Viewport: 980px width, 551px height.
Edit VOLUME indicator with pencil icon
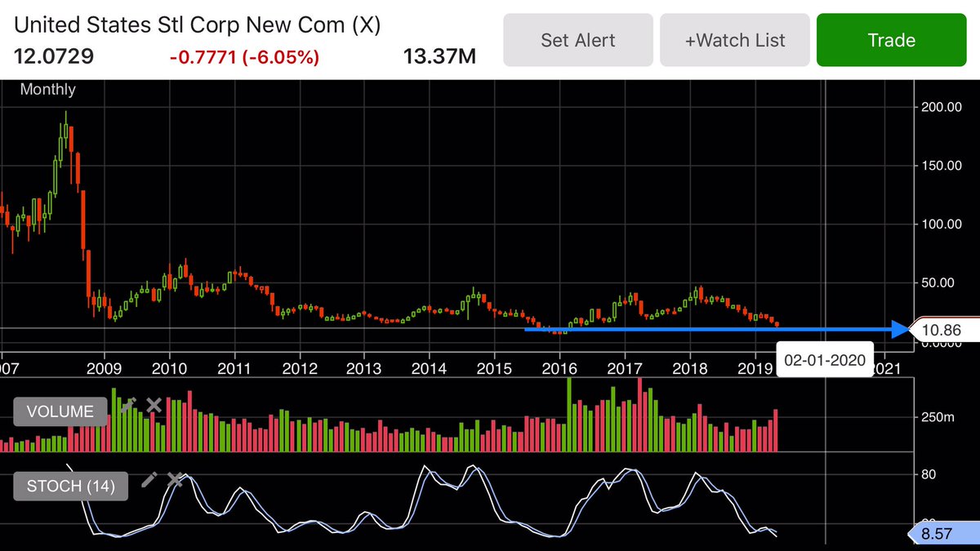(x=127, y=404)
